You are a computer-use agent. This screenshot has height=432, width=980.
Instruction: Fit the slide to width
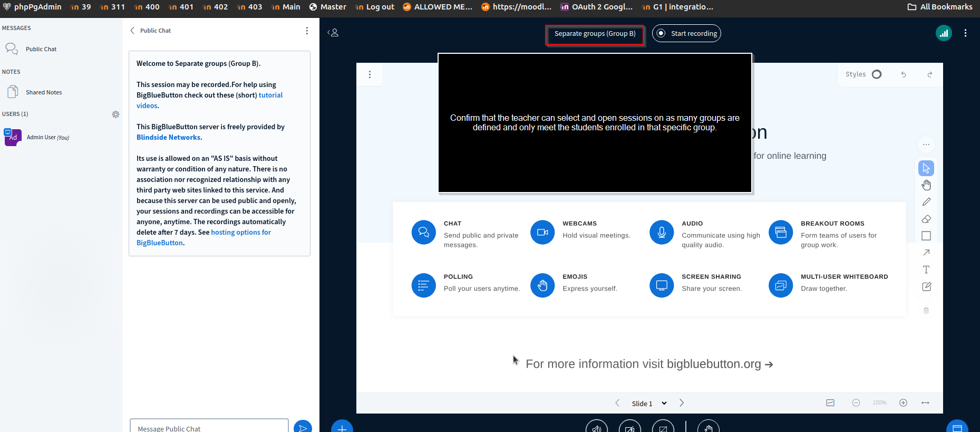(925, 403)
